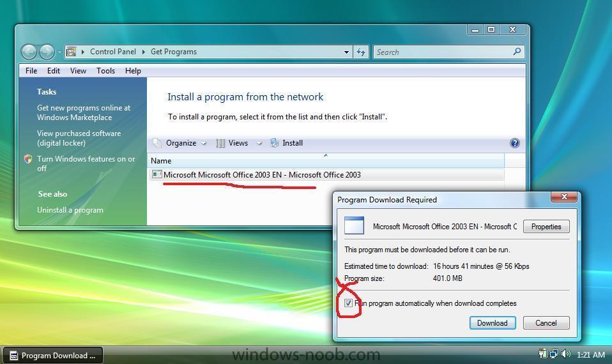This screenshot has height=364, width=612.
Task: Click the Forward navigation arrow
Action: [47, 52]
